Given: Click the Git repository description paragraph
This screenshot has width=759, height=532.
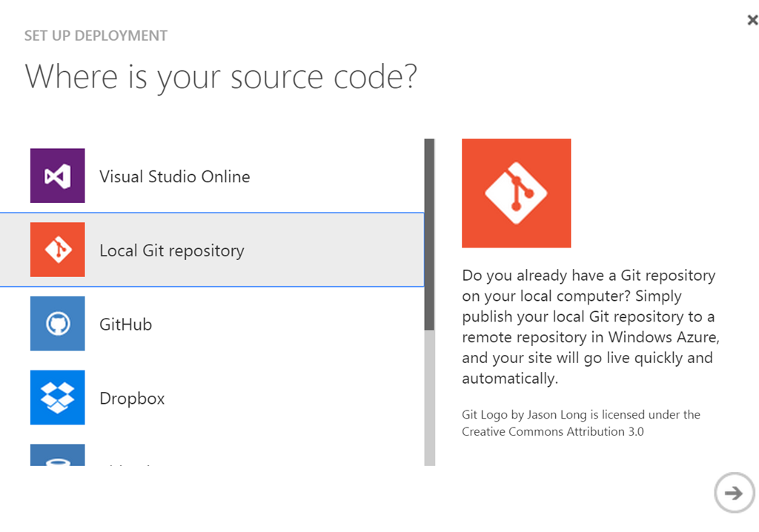Looking at the screenshot, I should (591, 327).
